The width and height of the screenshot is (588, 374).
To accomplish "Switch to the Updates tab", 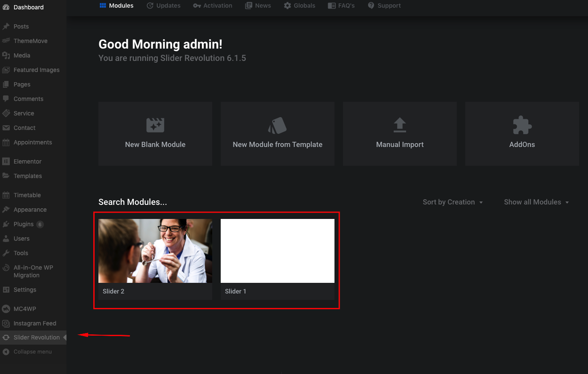I will (x=164, y=6).
